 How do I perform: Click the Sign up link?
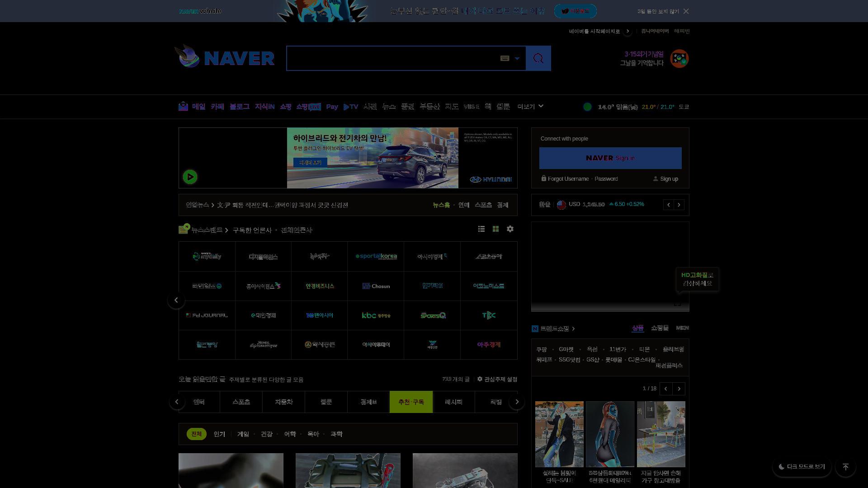pos(669,179)
